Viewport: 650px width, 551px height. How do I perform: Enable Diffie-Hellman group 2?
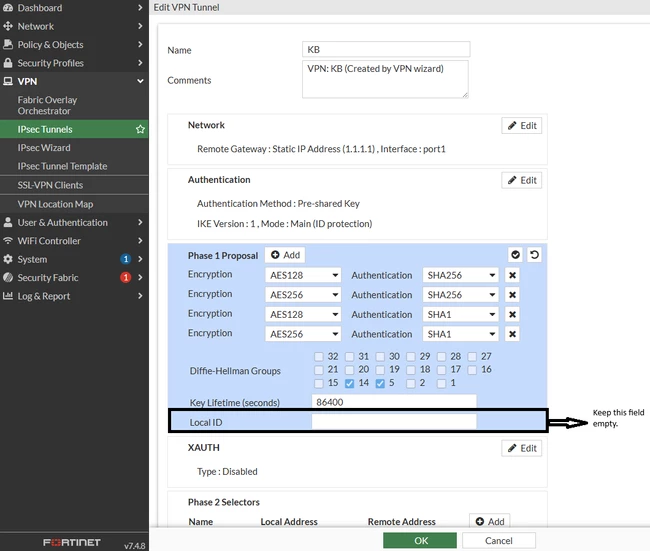pyautogui.click(x=411, y=383)
